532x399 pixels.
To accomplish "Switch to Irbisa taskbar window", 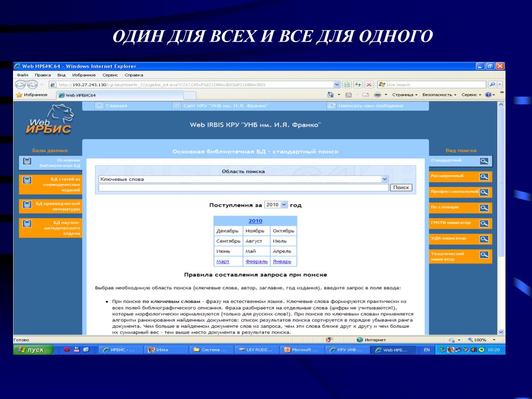I will click(x=166, y=350).
